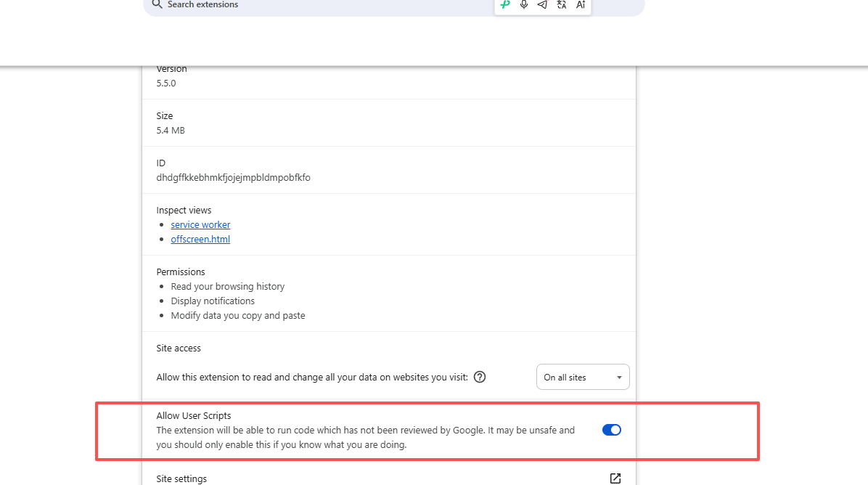This screenshot has width=868, height=485.
Task: Click the Site access heading
Action: (x=179, y=349)
